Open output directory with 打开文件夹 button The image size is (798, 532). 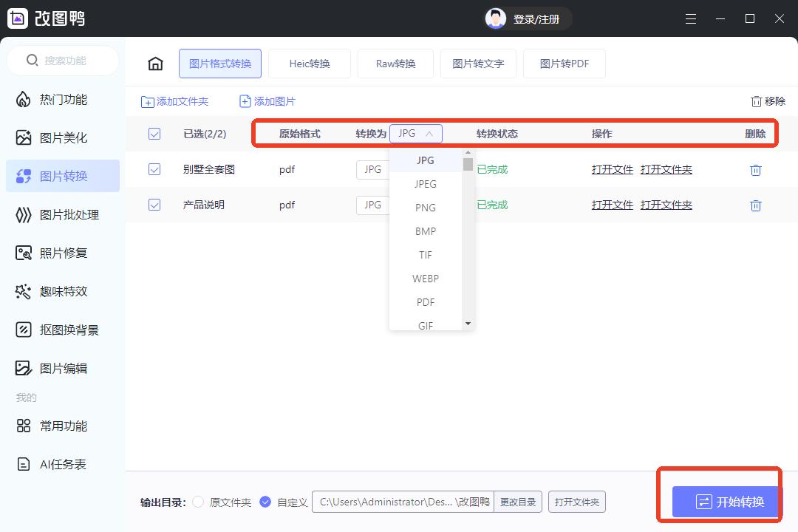tap(577, 502)
